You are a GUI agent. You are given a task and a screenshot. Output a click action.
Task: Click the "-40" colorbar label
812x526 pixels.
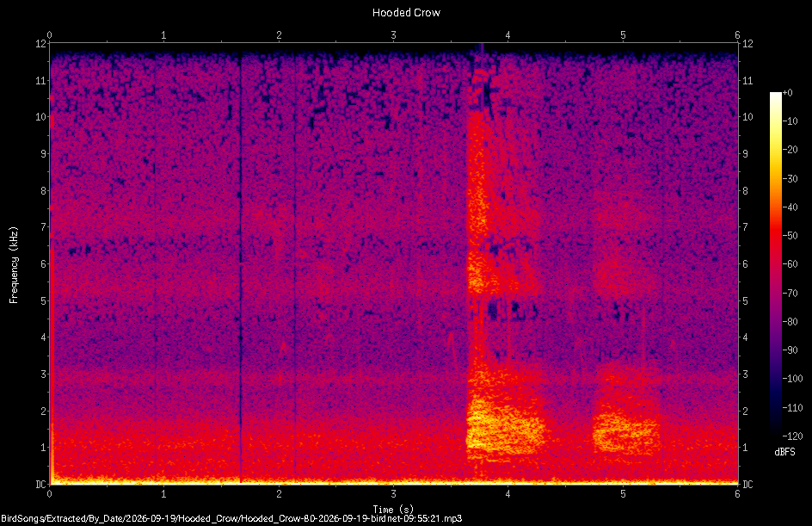(790, 207)
